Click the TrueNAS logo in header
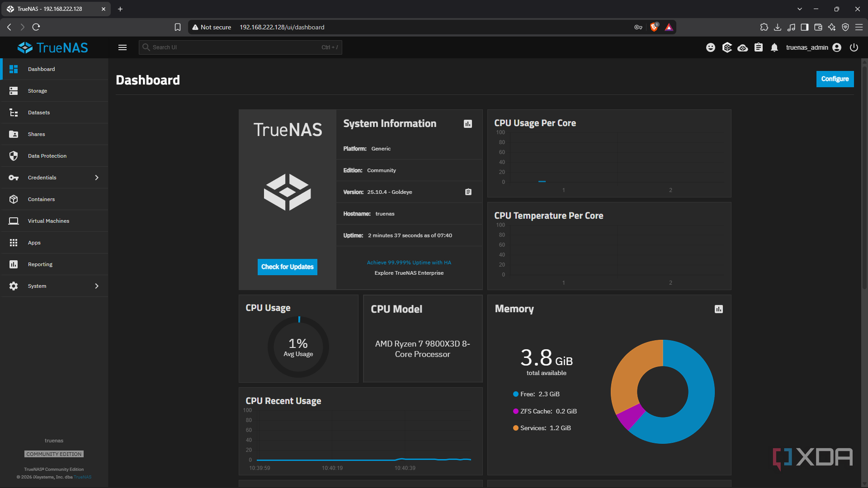868x488 pixels. [53, 47]
